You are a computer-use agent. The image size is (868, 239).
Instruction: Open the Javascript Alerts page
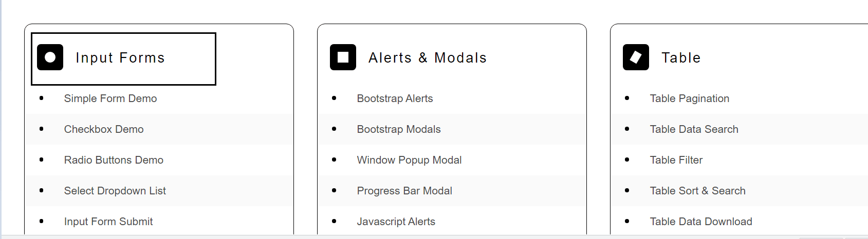pos(396,222)
